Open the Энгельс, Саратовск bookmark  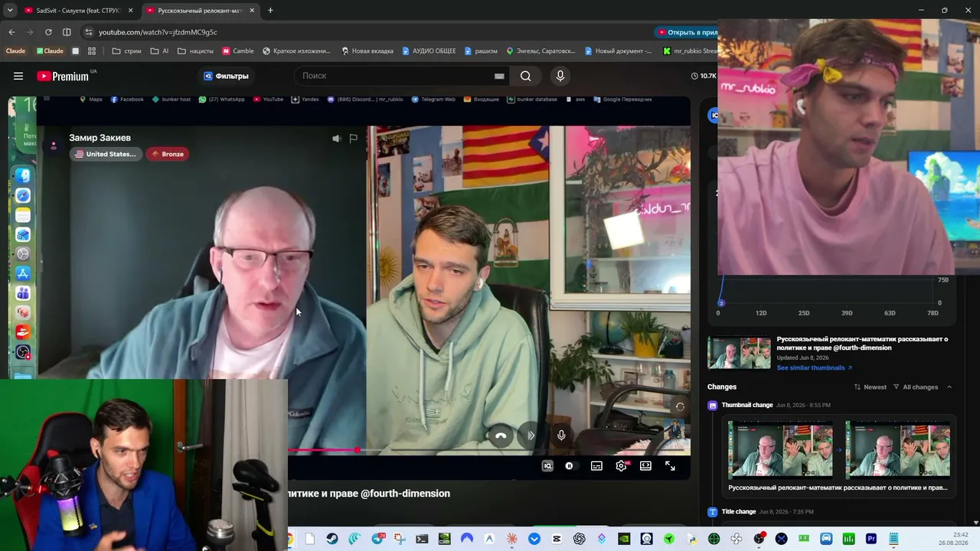(541, 51)
